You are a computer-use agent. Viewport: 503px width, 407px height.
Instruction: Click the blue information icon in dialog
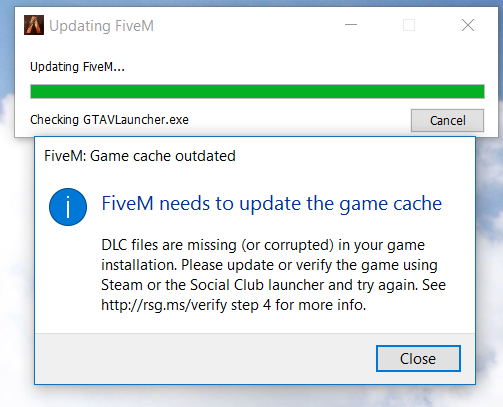pyautogui.click(x=68, y=207)
